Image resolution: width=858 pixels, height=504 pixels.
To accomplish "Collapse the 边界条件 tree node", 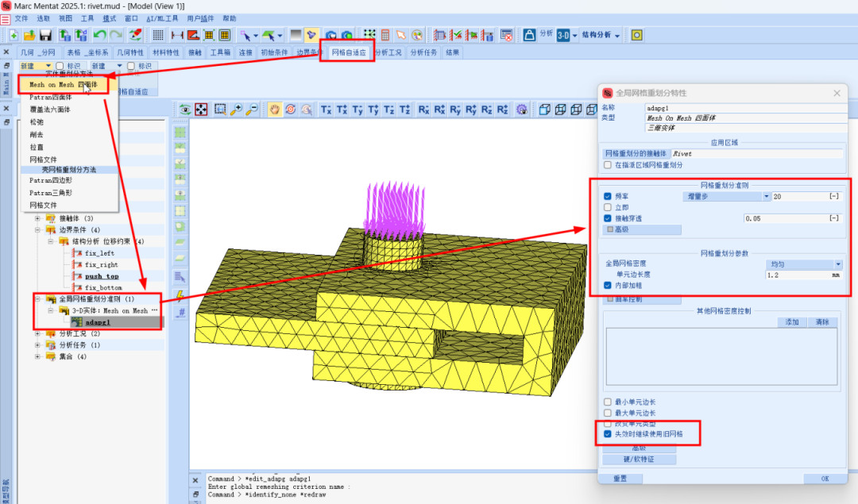I will [x=39, y=229].
